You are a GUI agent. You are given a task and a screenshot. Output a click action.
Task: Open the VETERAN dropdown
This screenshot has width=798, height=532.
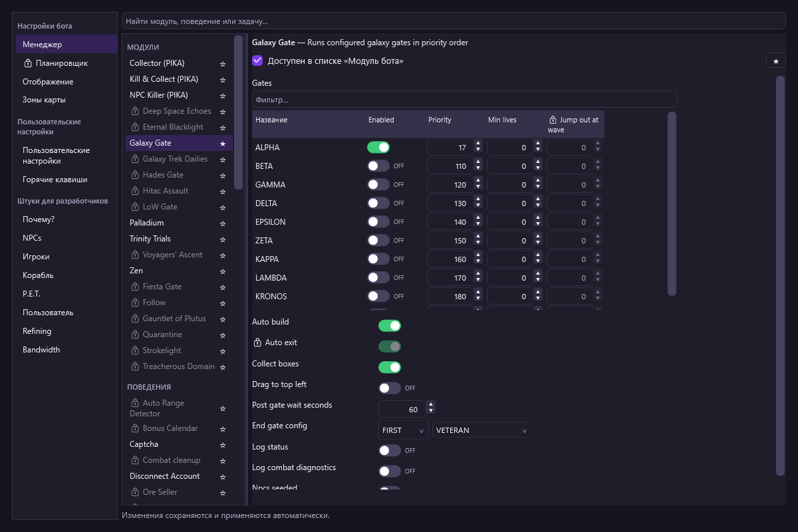(x=481, y=430)
